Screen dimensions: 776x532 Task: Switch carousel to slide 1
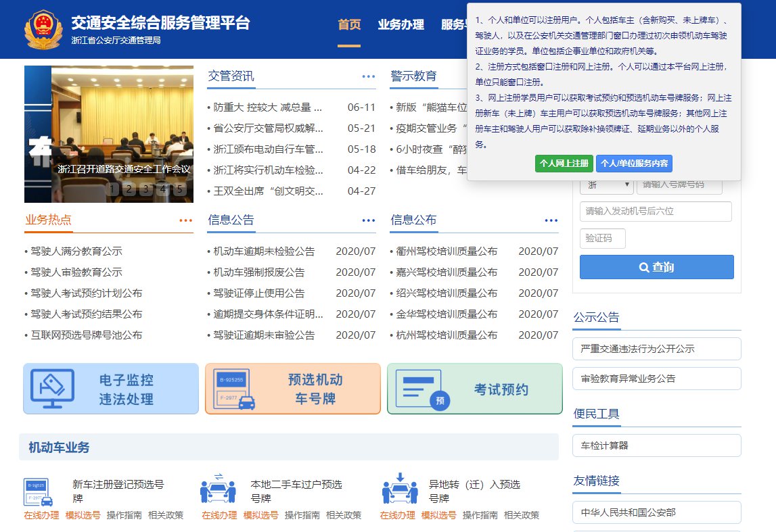(x=112, y=189)
